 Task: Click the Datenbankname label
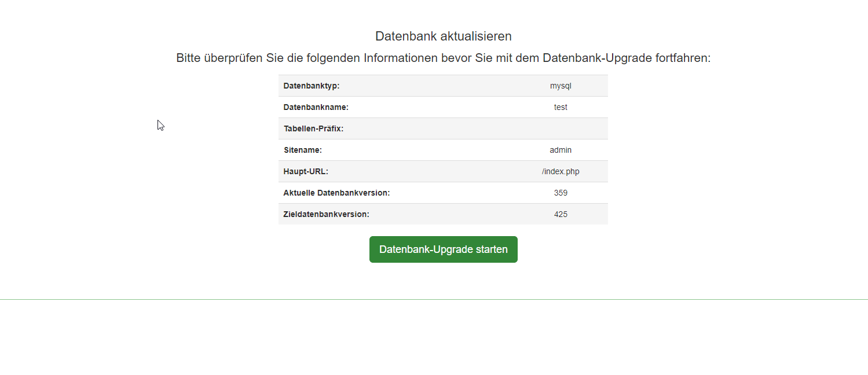[316, 107]
